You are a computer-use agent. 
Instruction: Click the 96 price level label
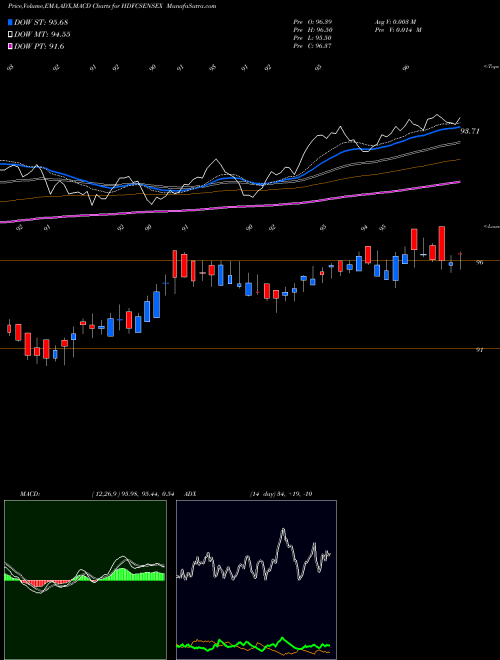tap(479, 262)
